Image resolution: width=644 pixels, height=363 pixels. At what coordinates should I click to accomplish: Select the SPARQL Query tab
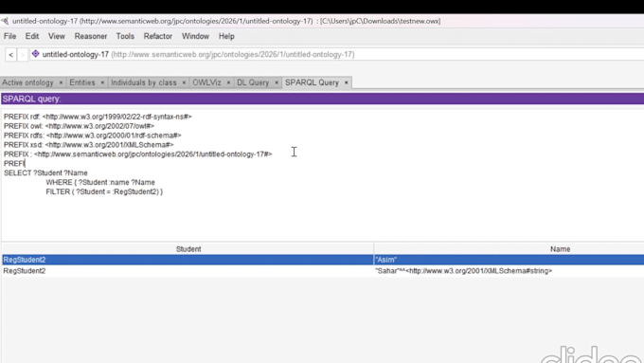coord(313,82)
